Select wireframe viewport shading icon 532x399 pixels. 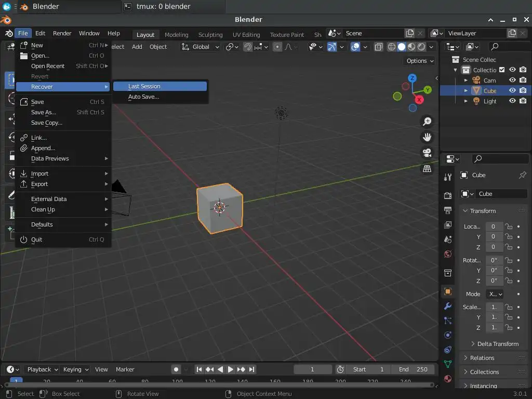click(x=392, y=47)
